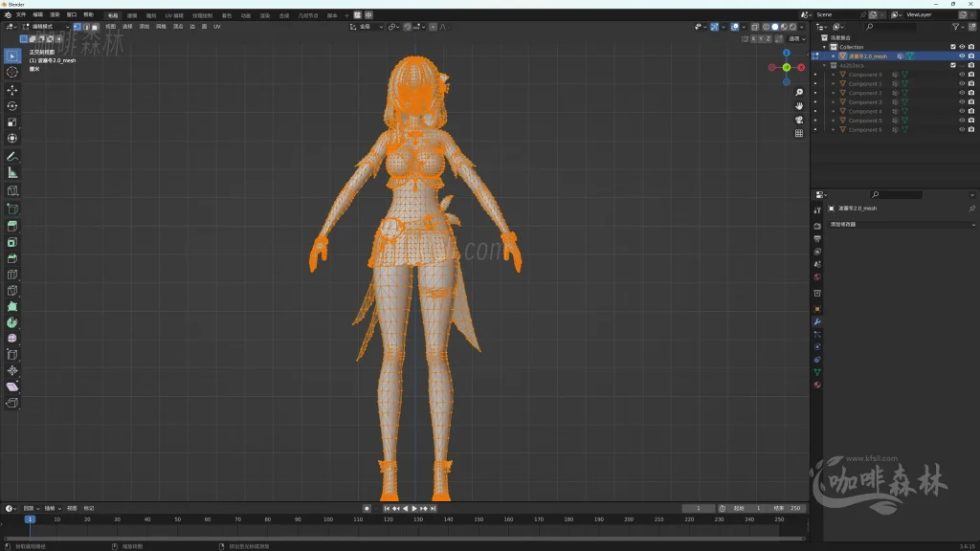Enable vertex select mode
The height and width of the screenshot is (551, 980).
click(77, 27)
